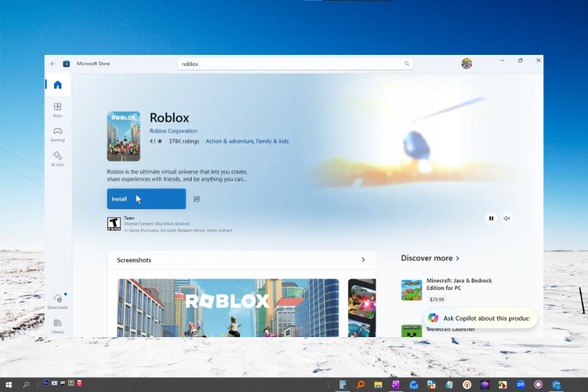This screenshot has width=588, height=392.
Task: Click the Microsoft Store logo icon in the title bar
Action: point(67,64)
